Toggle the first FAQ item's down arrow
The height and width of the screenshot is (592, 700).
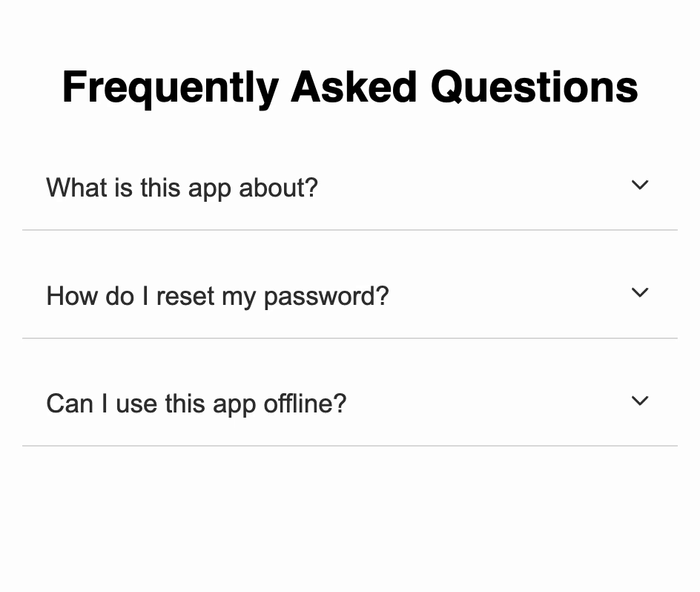[x=639, y=185]
